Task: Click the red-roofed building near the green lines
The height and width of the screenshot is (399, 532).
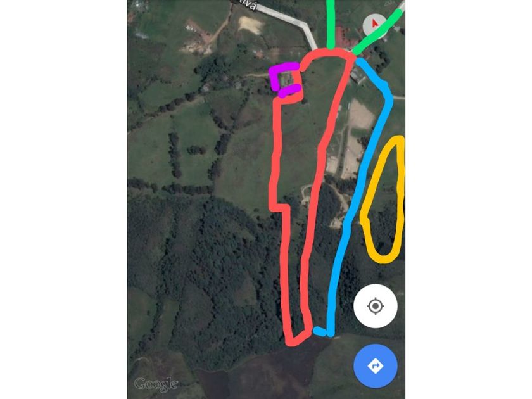Action: (x=342, y=40)
